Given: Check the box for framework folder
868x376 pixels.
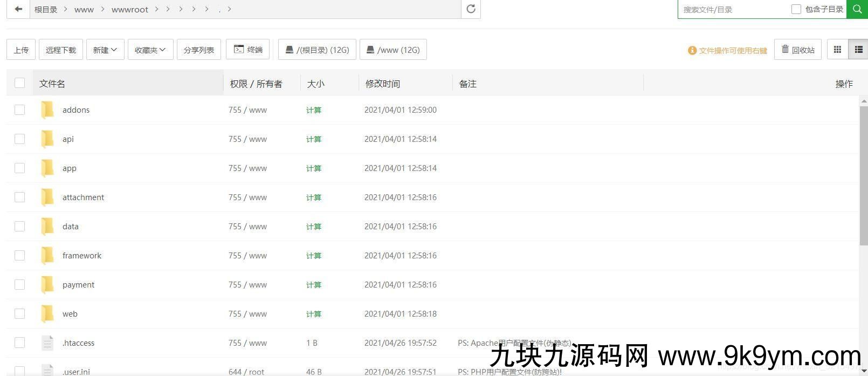Looking at the screenshot, I should click(x=20, y=256).
